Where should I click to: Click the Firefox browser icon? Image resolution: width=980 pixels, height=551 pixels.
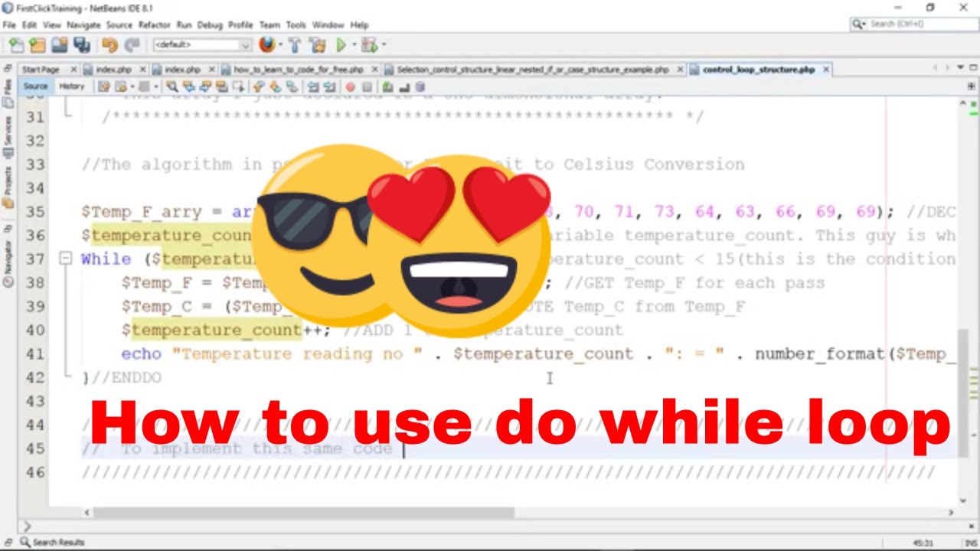266,45
